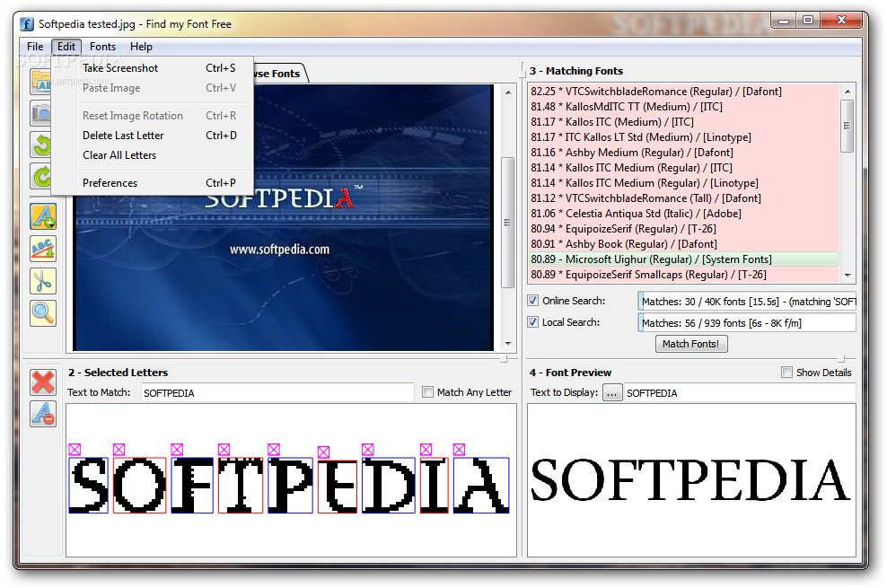Close the open Edit menu

[x=66, y=47]
